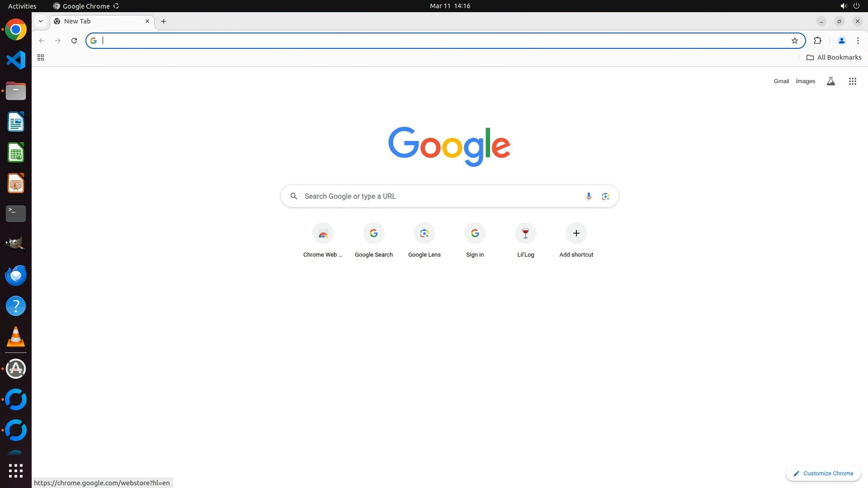Expand the tab search dropdown arrow
This screenshot has height=488, width=868.
(41, 21)
